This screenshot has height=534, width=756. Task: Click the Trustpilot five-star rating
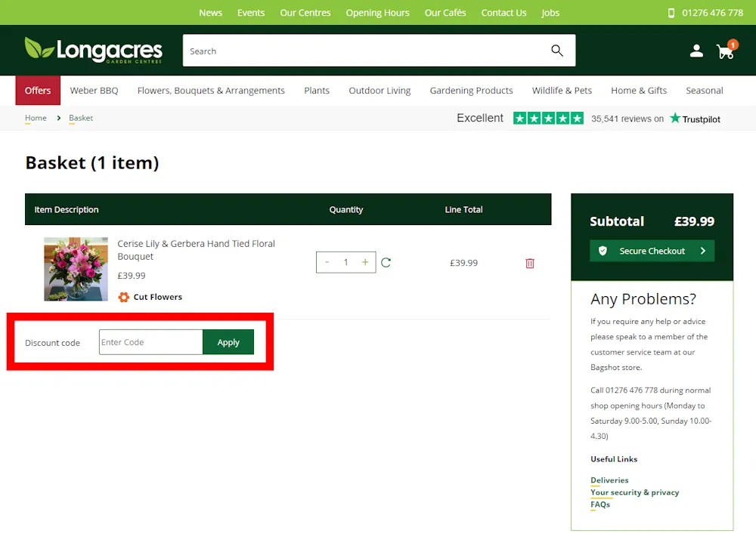548,118
